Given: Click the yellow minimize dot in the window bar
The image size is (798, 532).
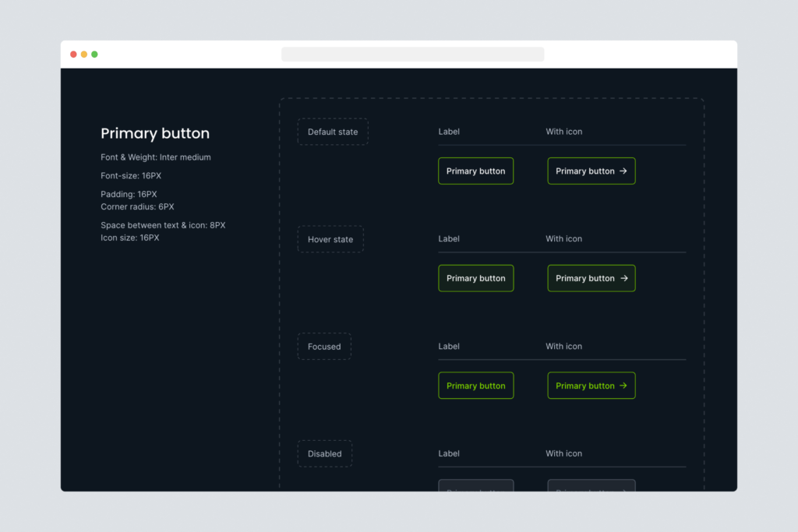Looking at the screenshot, I should pyautogui.click(x=84, y=55).
